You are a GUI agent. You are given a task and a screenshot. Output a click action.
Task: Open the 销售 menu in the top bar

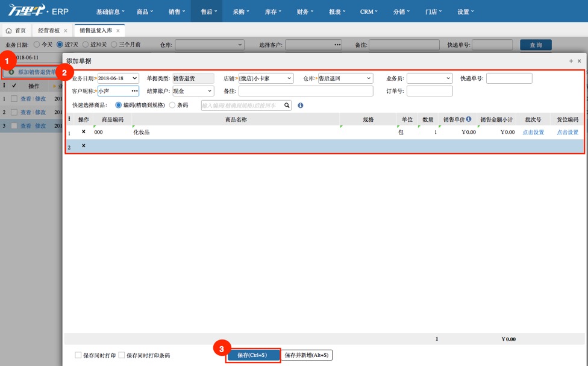175,10
